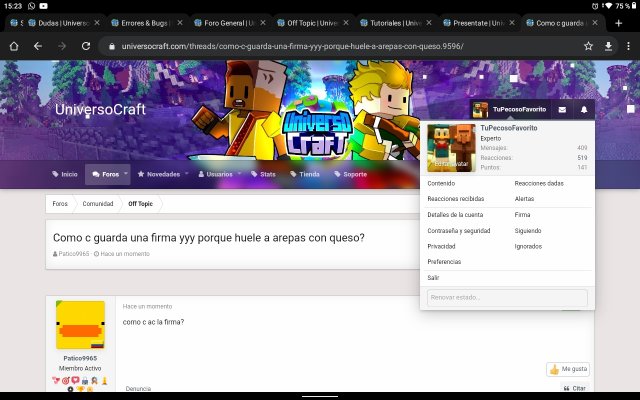Click the Renovar estado input field
The width and height of the screenshot is (640, 400).
(507, 298)
